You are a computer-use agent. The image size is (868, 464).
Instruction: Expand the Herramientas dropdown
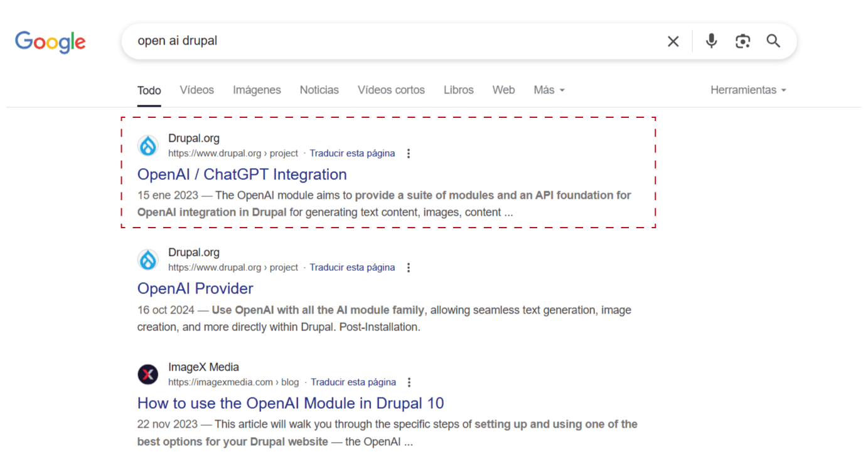pos(748,90)
